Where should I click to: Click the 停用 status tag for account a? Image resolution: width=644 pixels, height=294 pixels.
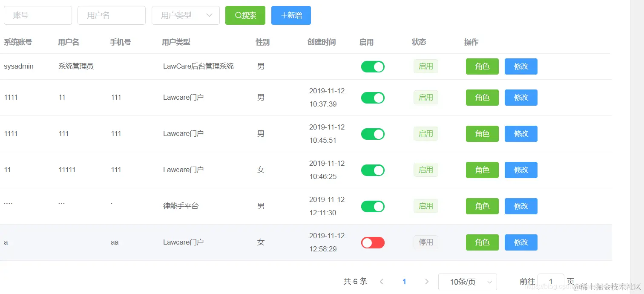coord(426,242)
